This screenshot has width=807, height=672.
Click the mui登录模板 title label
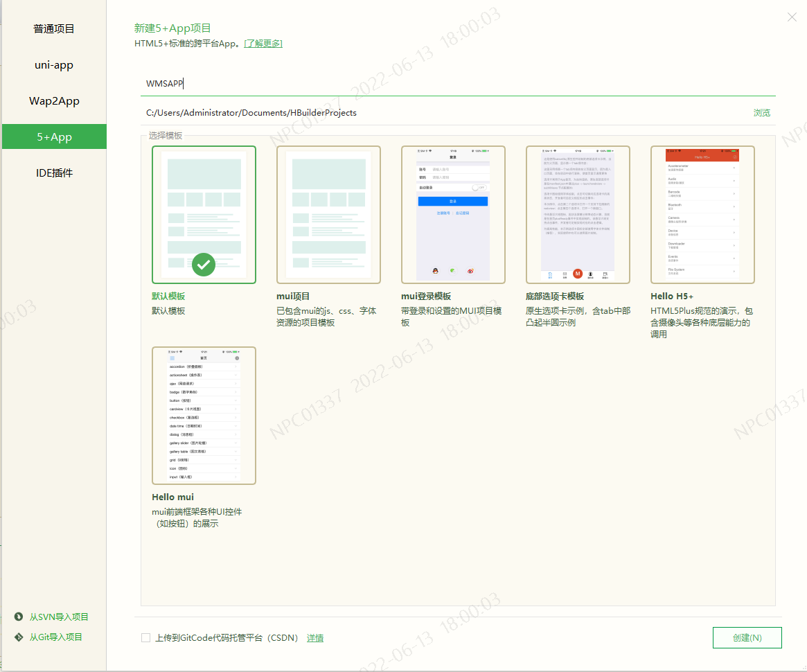click(425, 297)
